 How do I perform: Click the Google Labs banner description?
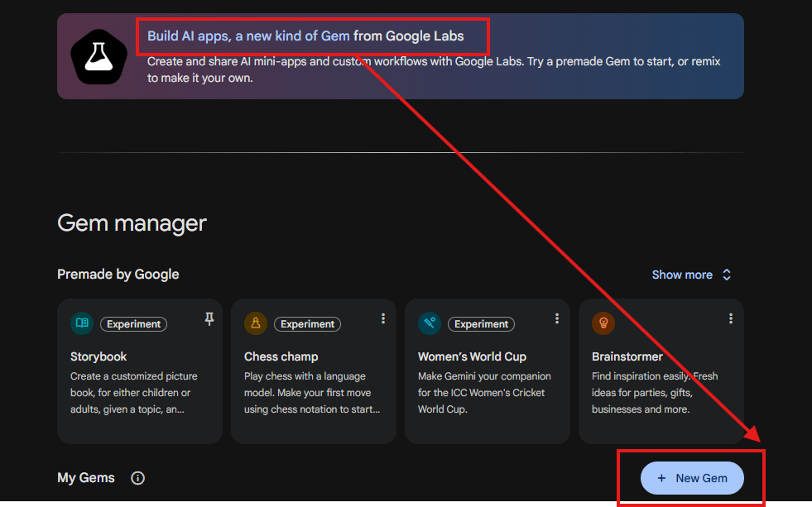pyautogui.click(x=434, y=69)
